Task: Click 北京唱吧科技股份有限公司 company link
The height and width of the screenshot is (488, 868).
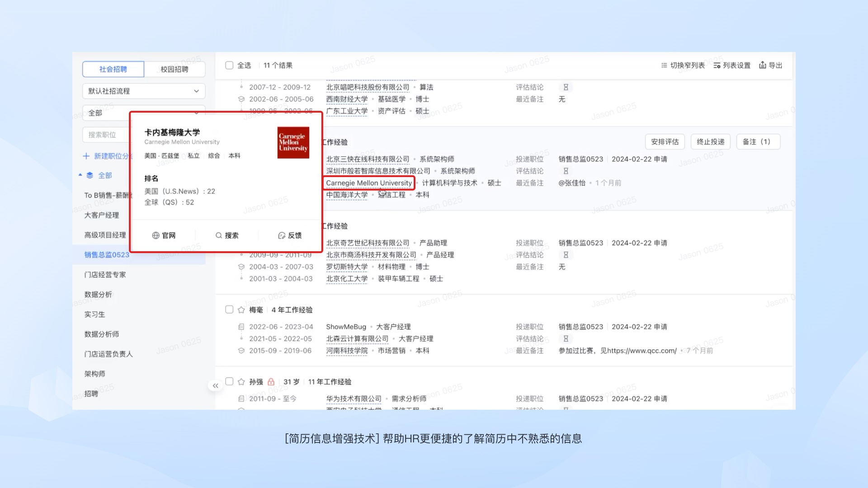Action: coord(368,87)
